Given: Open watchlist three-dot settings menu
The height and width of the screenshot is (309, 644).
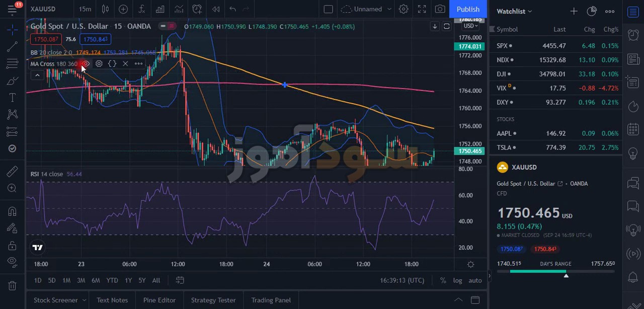Looking at the screenshot, I should point(610,11).
